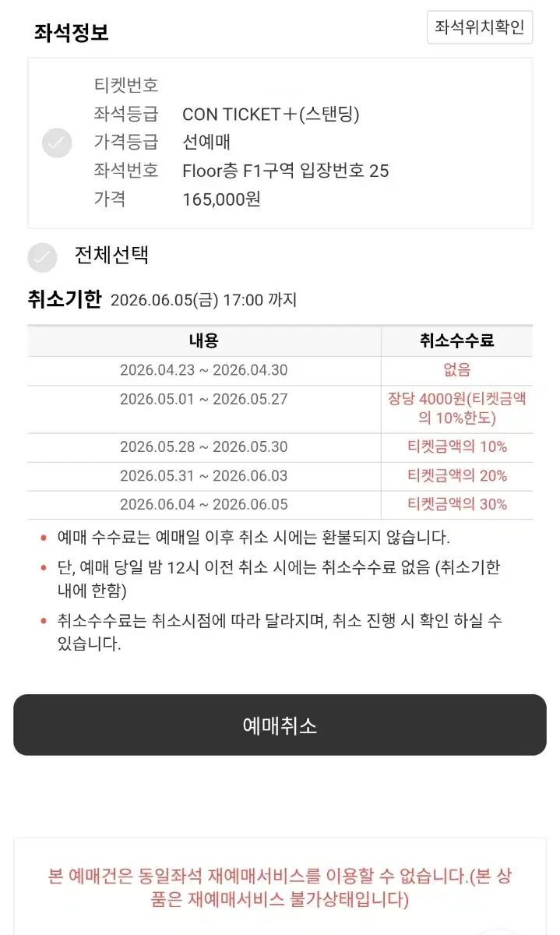Tap the red 재예매서비스 불가 notice
This screenshot has width=560, height=935.
point(280,888)
